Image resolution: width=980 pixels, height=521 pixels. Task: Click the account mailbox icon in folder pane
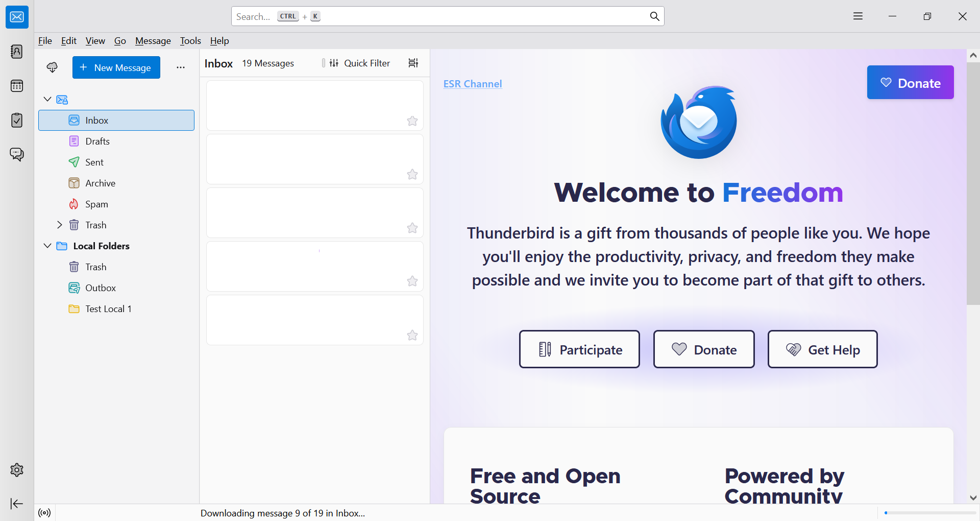click(x=62, y=99)
